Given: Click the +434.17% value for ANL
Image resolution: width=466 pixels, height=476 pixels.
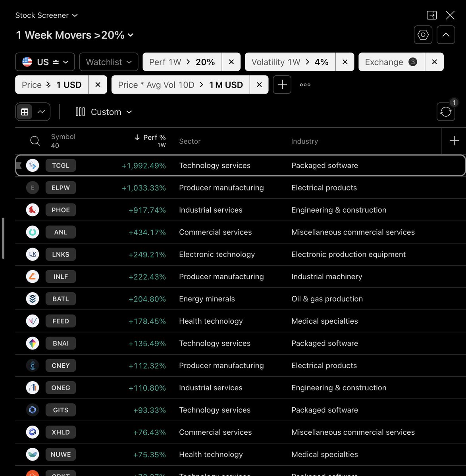Looking at the screenshot, I should pos(147,232).
